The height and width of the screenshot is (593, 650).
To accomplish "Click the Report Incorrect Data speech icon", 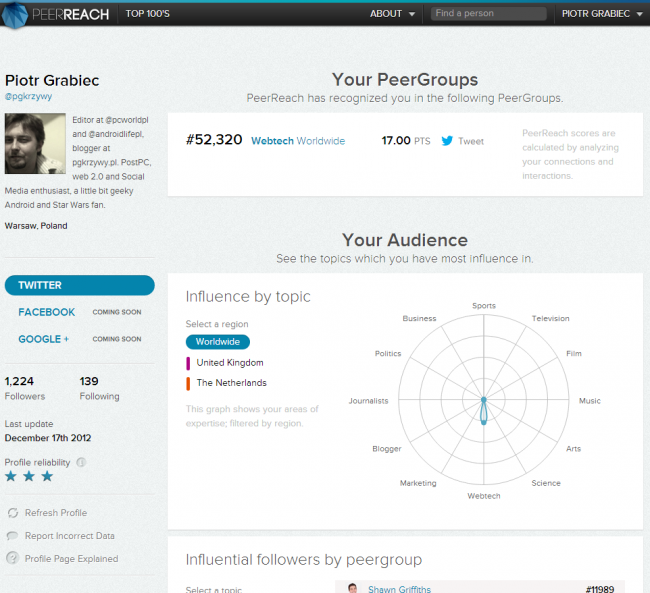I will pos(12,536).
